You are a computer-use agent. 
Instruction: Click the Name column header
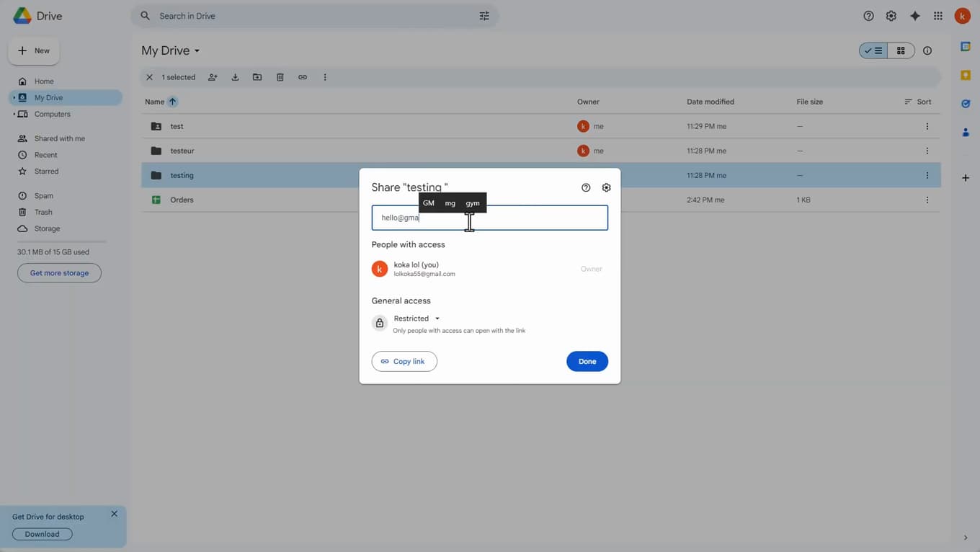(x=154, y=102)
